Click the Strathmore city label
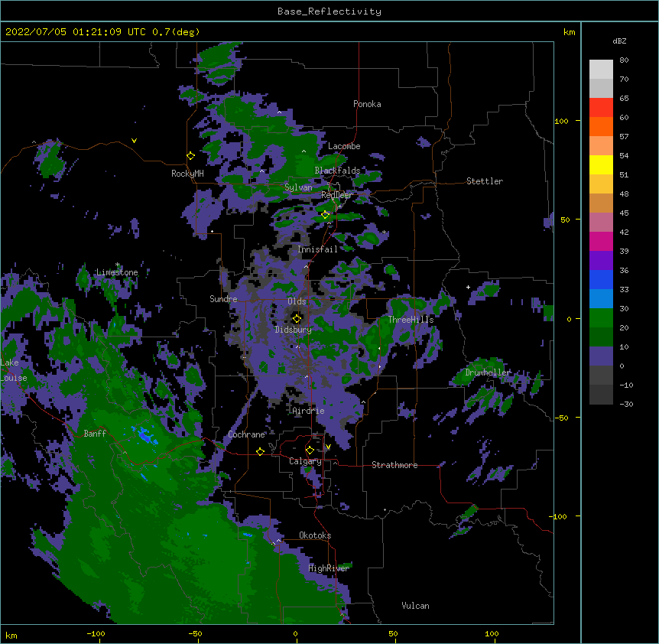This screenshot has height=644, width=659. (394, 465)
